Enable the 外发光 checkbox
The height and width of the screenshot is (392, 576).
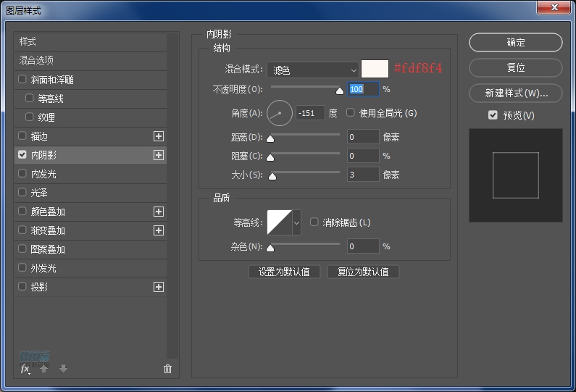point(22,268)
